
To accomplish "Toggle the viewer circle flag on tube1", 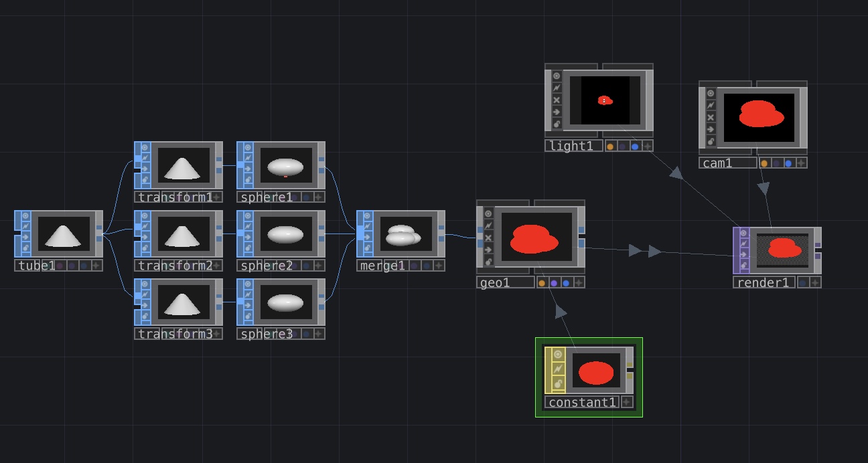I will click(26, 216).
